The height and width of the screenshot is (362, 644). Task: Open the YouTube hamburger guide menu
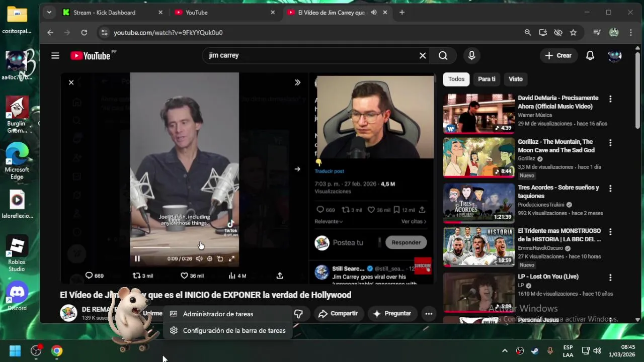55,56
